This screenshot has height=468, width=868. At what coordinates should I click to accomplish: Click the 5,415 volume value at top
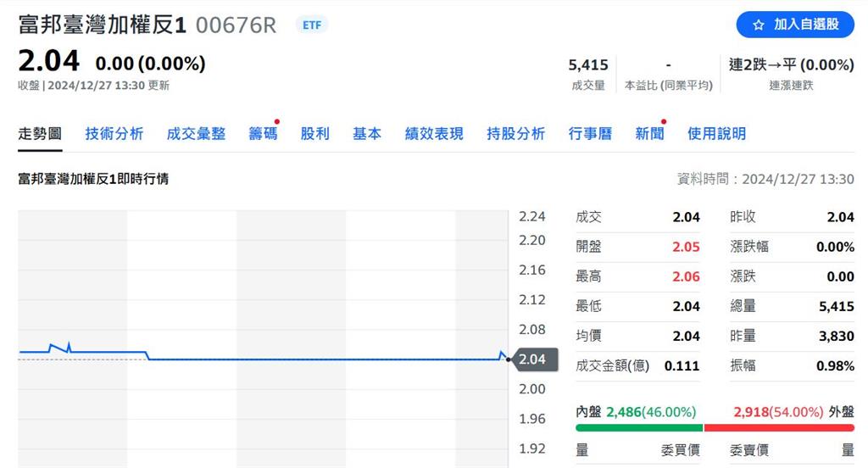point(588,64)
